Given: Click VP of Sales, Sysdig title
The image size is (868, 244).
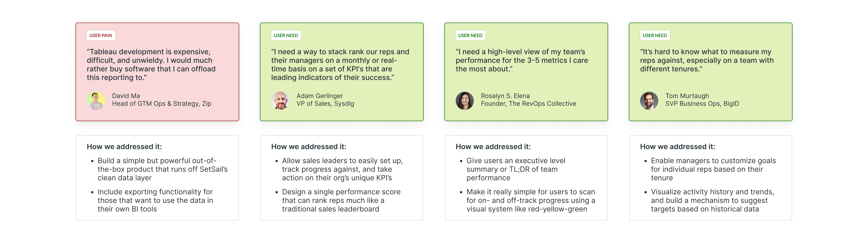Looking at the screenshot, I should tap(325, 103).
